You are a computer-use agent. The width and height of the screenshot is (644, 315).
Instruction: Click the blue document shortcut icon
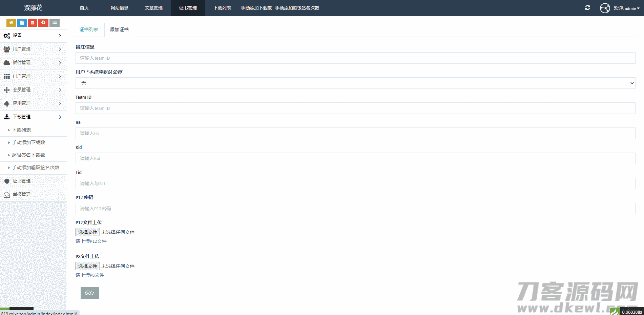[x=22, y=23]
